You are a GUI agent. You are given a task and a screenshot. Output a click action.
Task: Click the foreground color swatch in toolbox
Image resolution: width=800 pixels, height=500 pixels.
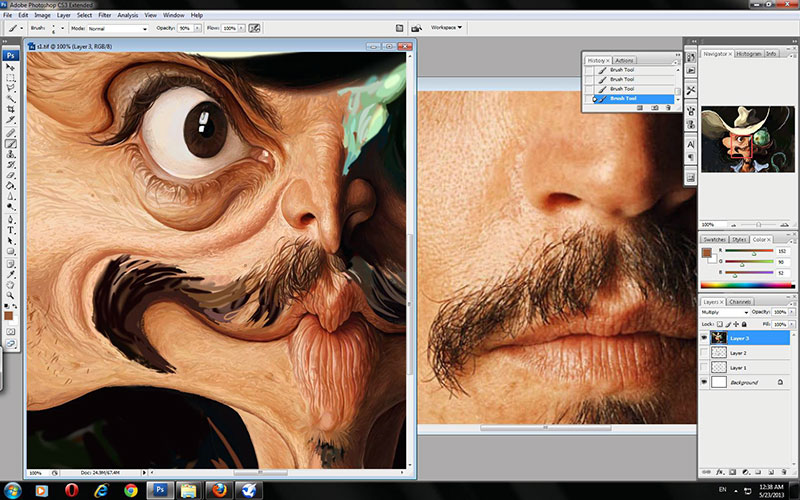[8, 316]
